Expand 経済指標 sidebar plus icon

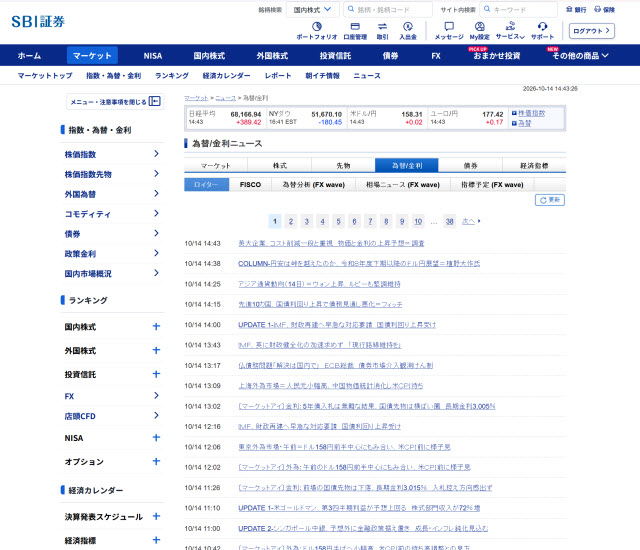click(x=156, y=540)
